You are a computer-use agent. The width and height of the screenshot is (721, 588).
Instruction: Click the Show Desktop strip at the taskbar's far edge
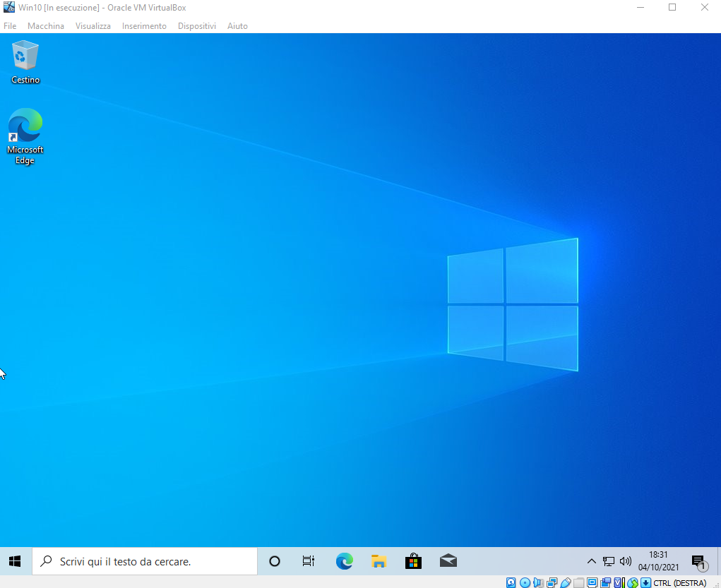click(x=719, y=561)
